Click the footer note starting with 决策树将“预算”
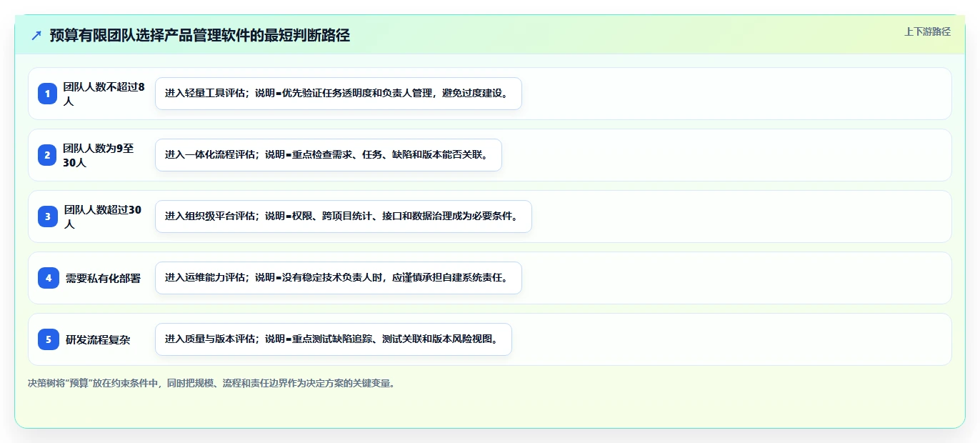 pos(211,383)
